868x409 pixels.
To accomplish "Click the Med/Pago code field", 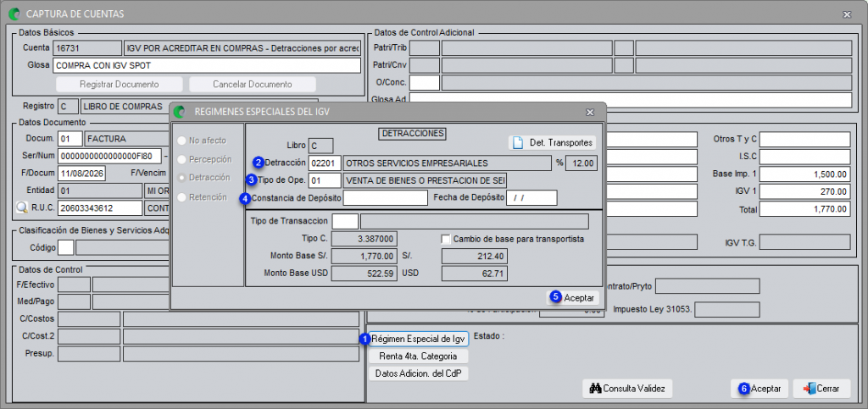I will pos(74,301).
